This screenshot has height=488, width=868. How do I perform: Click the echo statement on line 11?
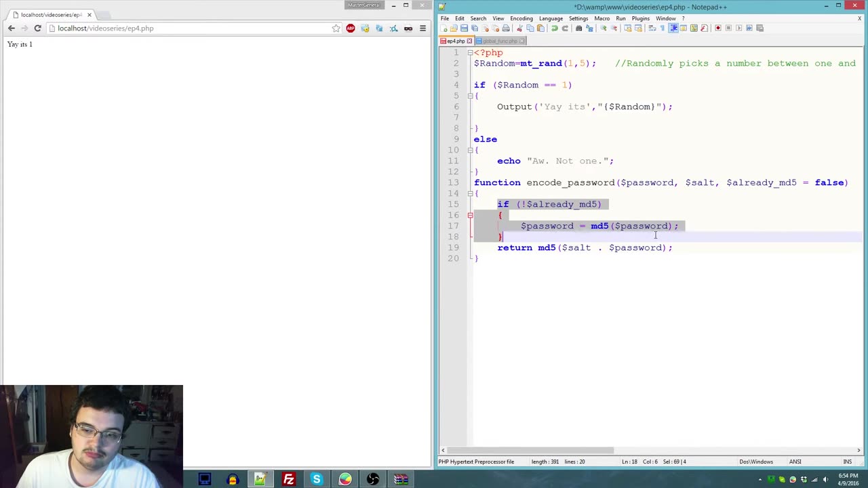[555, 161]
